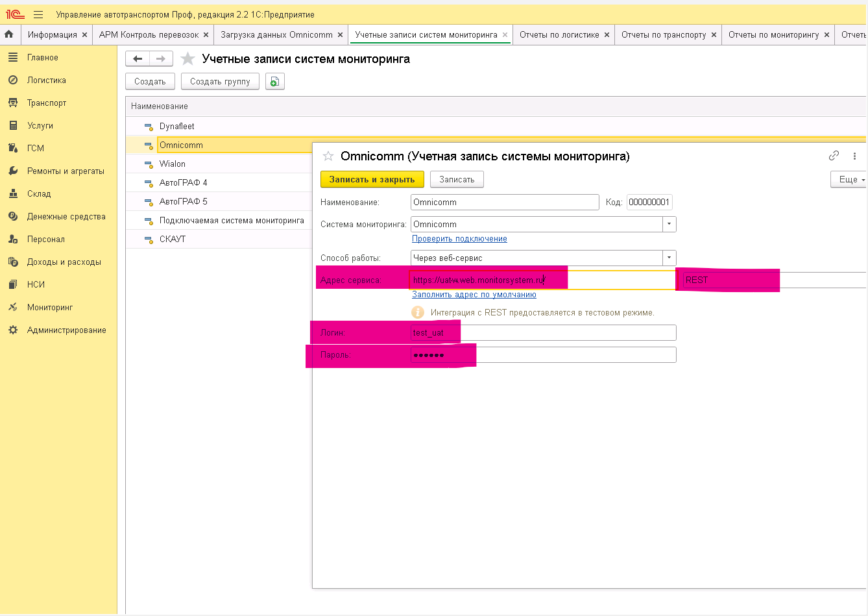
Task: Click Заполнить адрес по умолчанию link
Action: tap(474, 295)
